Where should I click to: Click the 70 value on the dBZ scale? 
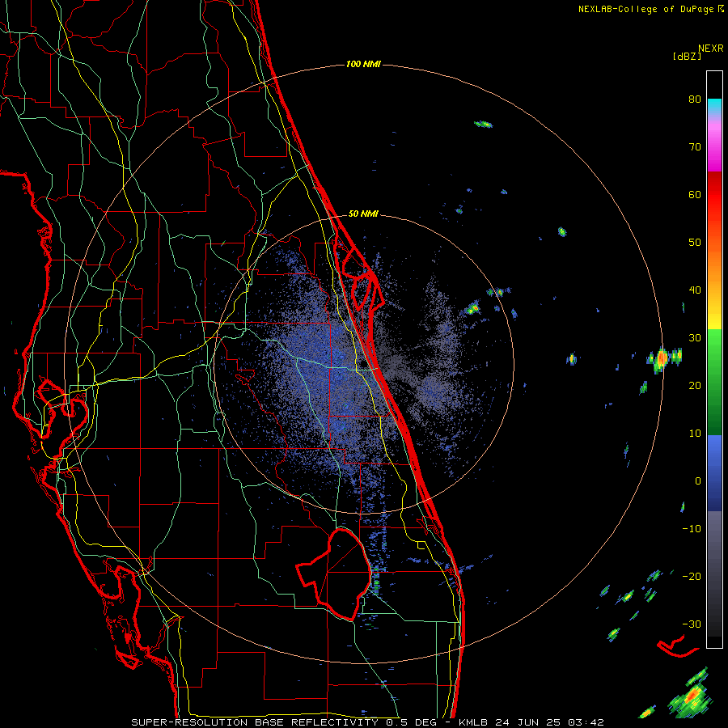click(695, 147)
